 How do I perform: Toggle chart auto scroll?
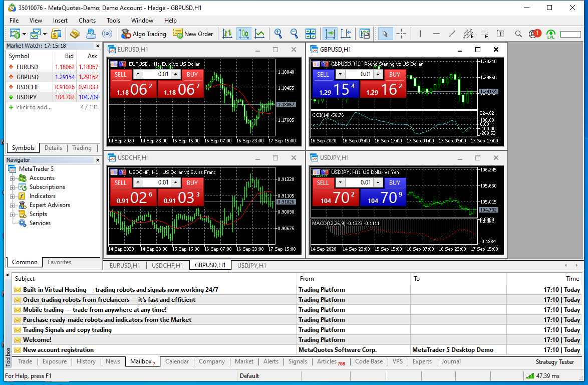click(x=330, y=34)
